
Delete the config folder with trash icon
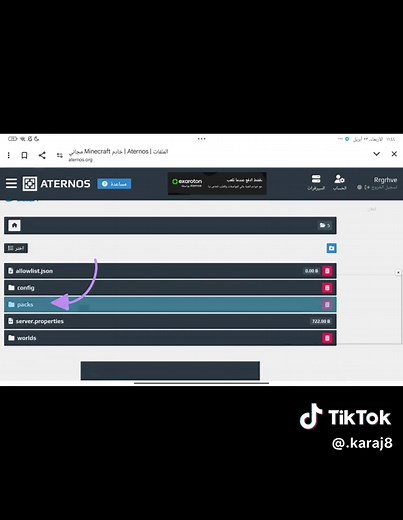tap(327, 288)
